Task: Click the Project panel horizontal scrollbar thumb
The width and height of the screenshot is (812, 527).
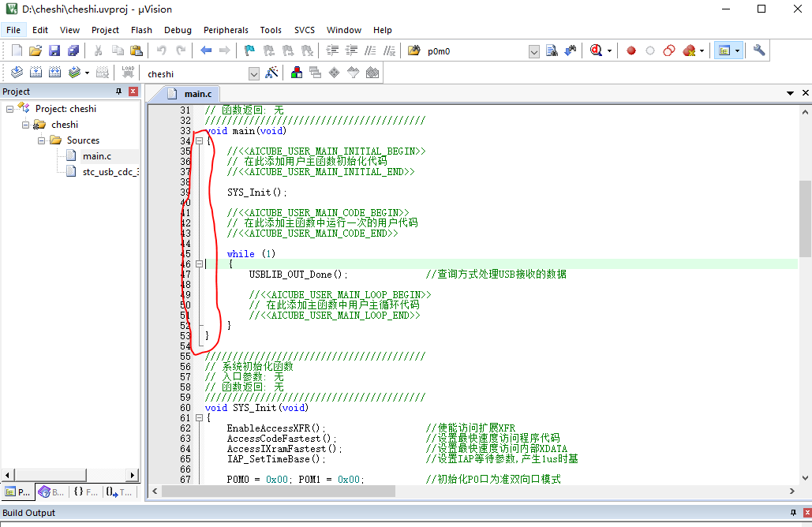Action: pyautogui.click(x=51, y=475)
